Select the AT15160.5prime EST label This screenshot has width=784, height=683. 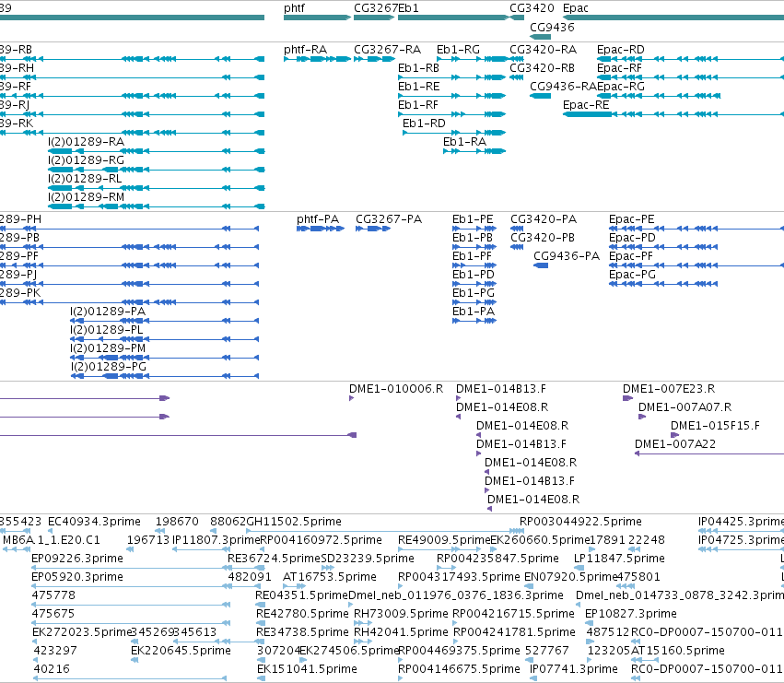[678, 651]
